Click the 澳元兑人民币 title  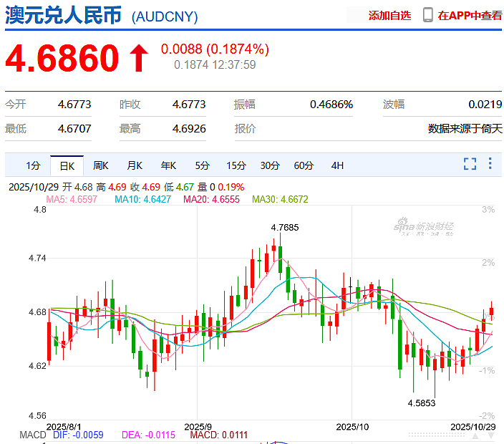point(63,15)
